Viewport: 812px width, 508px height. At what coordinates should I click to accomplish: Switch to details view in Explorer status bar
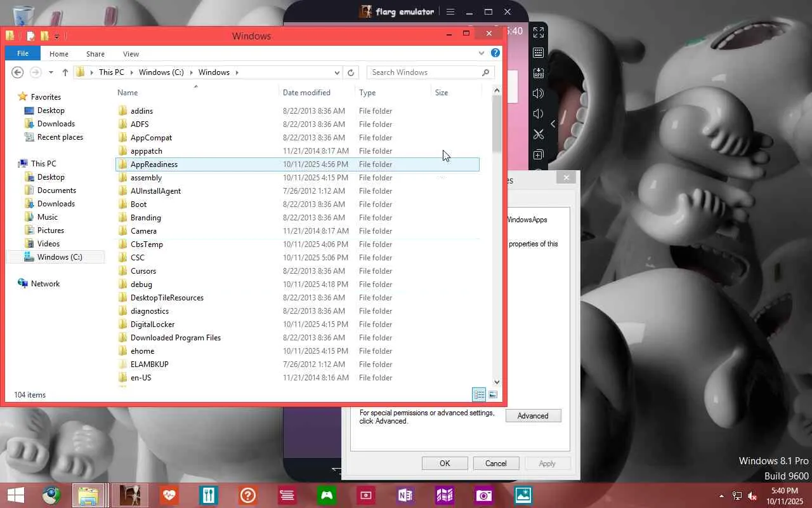coord(479,395)
